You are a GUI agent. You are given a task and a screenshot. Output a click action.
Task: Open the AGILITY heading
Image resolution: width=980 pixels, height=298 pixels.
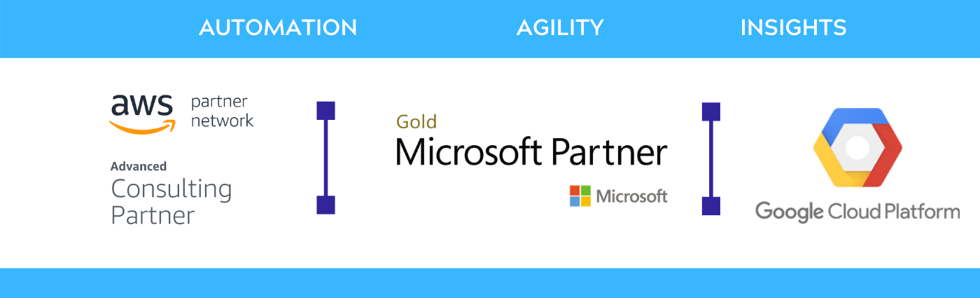click(560, 28)
